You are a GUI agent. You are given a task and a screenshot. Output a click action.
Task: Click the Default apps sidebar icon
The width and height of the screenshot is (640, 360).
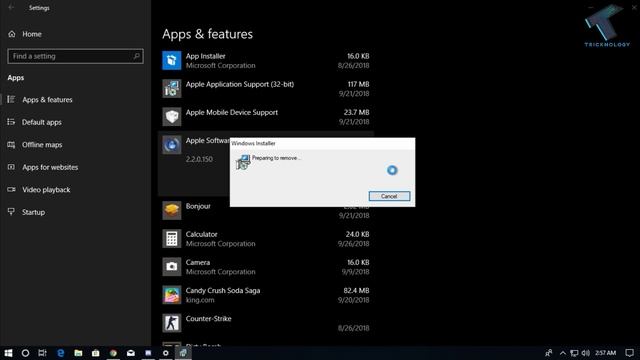pyautogui.click(x=11, y=122)
